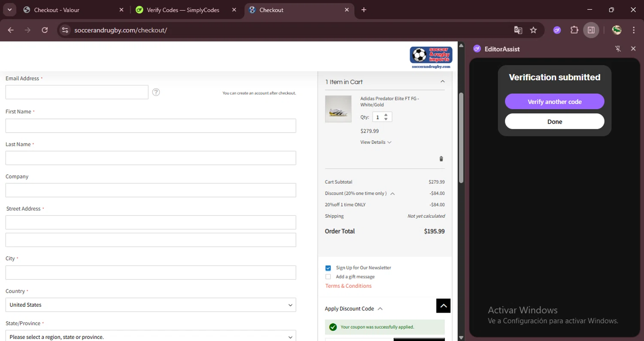The image size is (644, 341).
Task: Increase quantity with the up stepper arrow
Action: [386, 115]
